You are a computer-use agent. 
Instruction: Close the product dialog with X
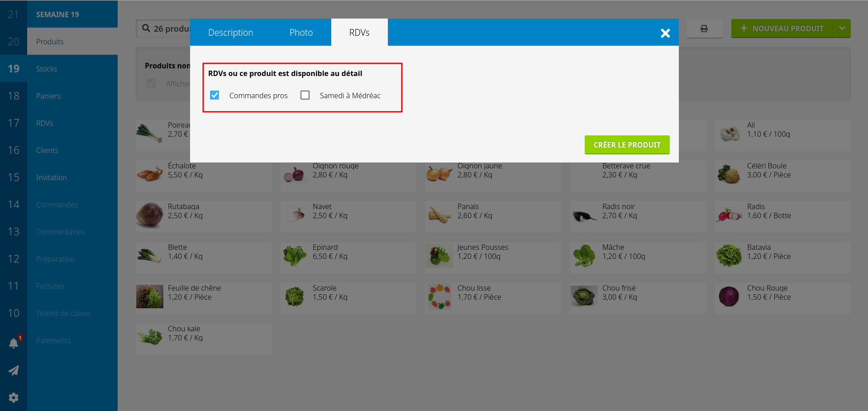[665, 33]
